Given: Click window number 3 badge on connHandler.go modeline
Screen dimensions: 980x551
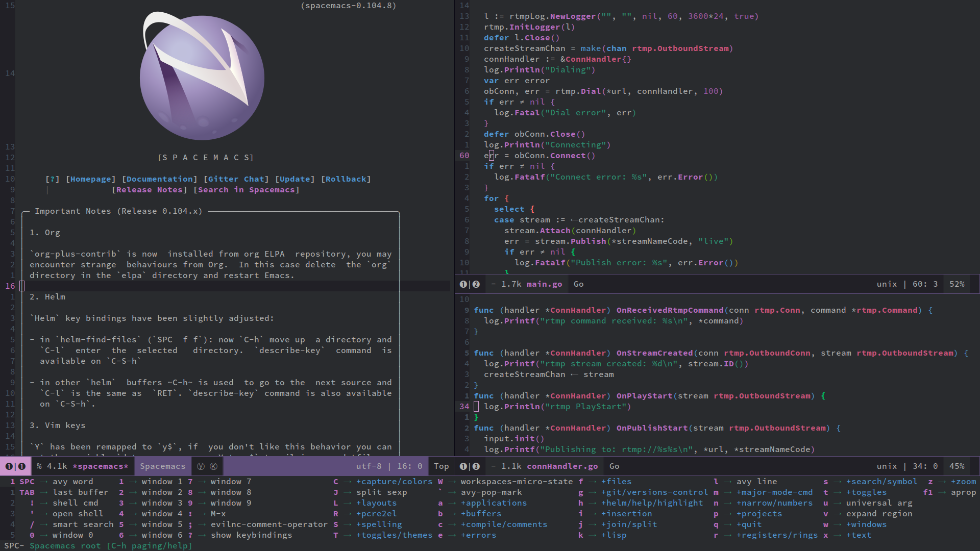Looking at the screenshot, I should (476, 466).
